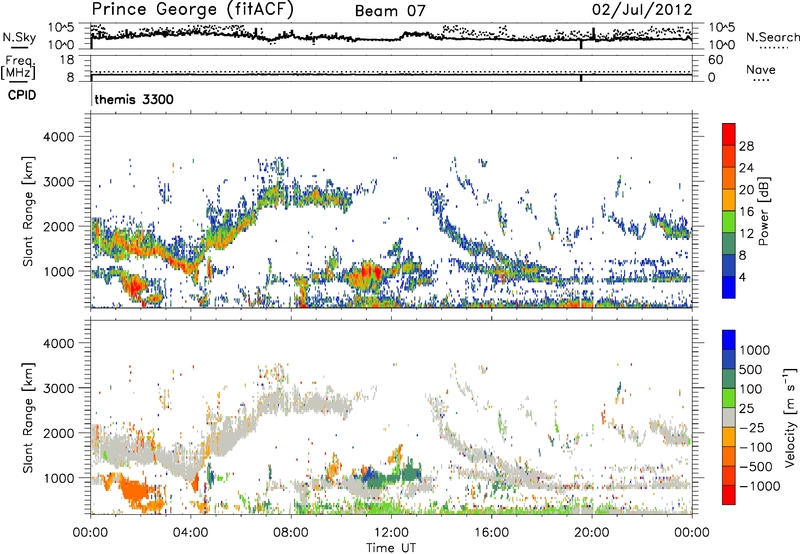
Task: Click the 'Nave' legend label
Action: (x=761, y=69)
